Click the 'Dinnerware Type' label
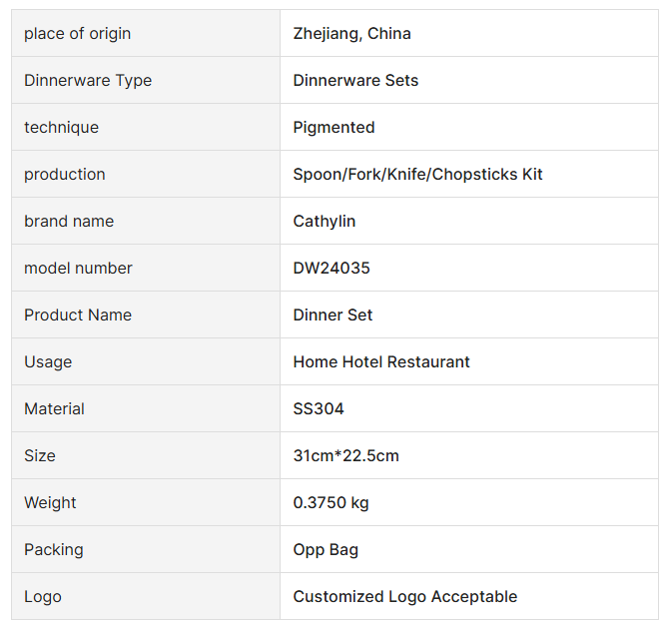Screen dimensions: 672x632 88,81
